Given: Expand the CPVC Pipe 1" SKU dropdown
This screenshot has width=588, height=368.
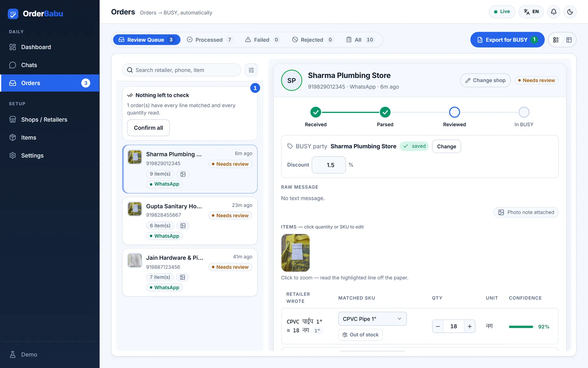Looking at the screenshot, I should click(372, 319).
